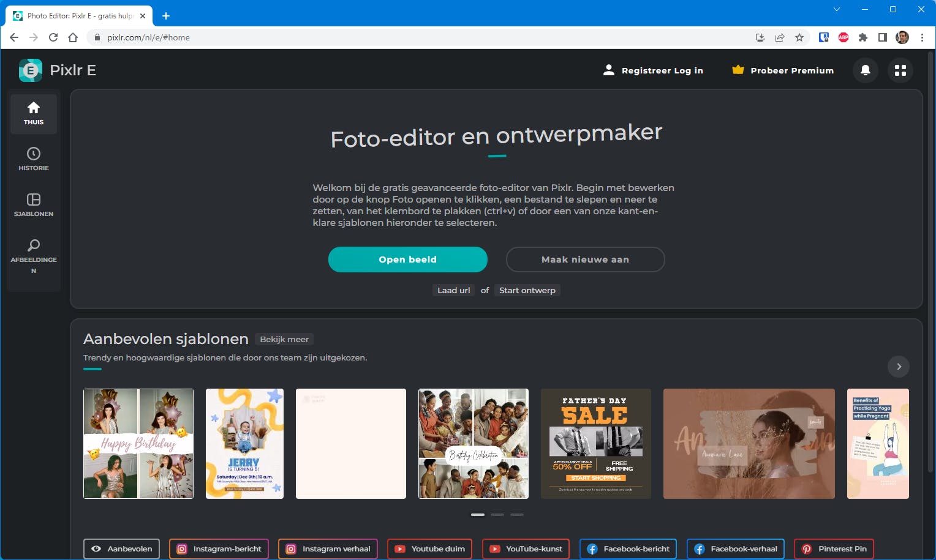Select the Instagram-bericht template filter
The width and height of the screenshot is (936, 560).
click(219, 549)
